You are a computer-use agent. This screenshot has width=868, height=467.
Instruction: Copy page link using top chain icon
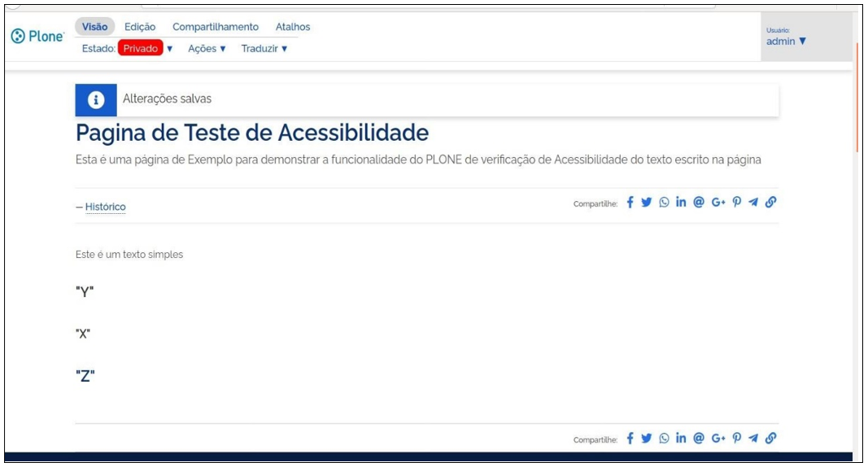click(770, 203)
